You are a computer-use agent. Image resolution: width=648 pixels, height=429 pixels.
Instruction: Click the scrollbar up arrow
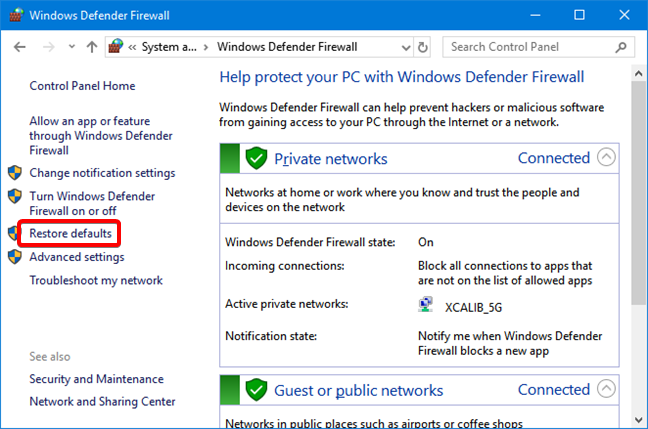tap(638, 74)
